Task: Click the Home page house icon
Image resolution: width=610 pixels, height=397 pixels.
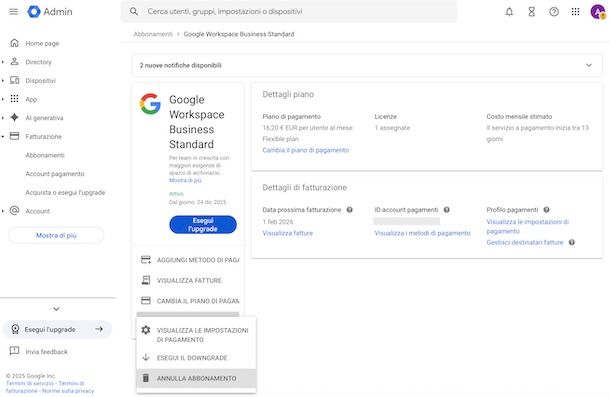Action: pos(14,43)
